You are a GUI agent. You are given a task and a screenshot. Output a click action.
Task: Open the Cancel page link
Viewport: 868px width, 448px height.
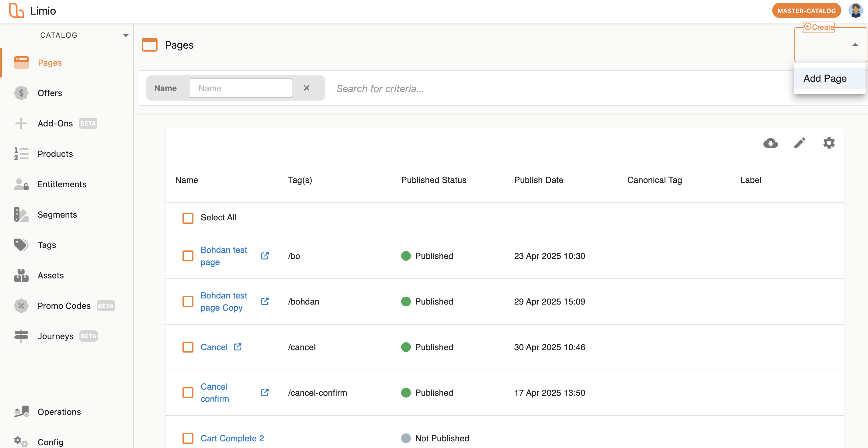(214, 347)
